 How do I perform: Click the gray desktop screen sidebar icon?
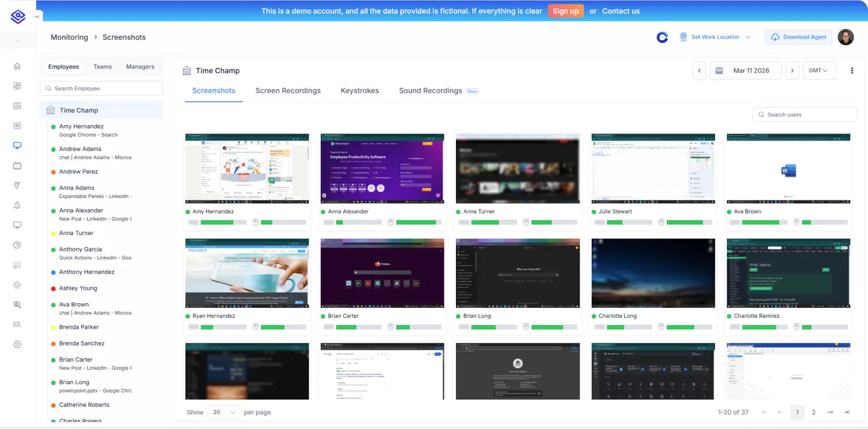coord(17,225)
